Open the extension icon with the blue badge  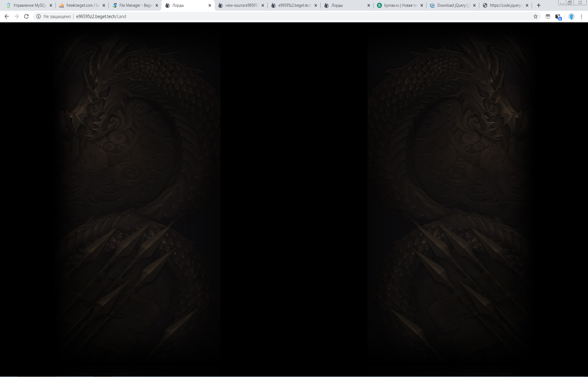tap(558, 17)
